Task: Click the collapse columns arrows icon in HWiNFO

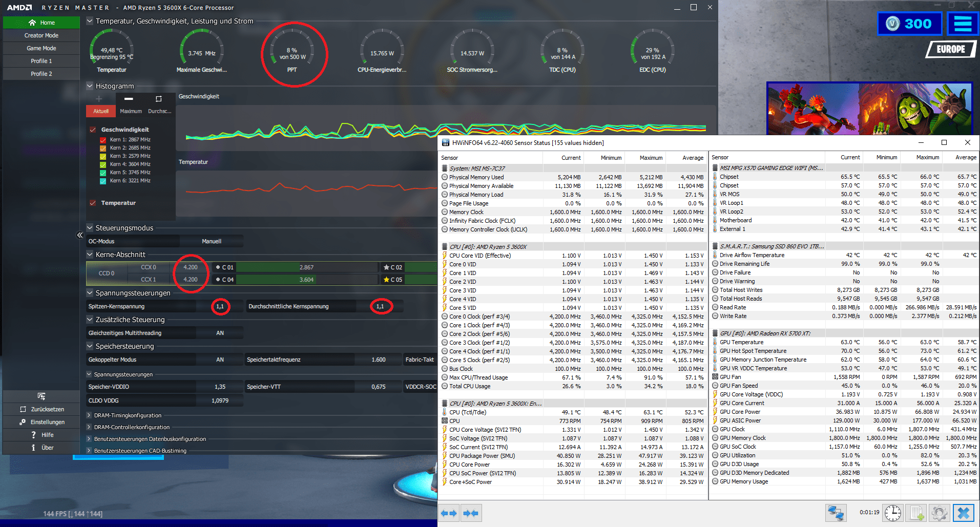Action: pos(470,513)
